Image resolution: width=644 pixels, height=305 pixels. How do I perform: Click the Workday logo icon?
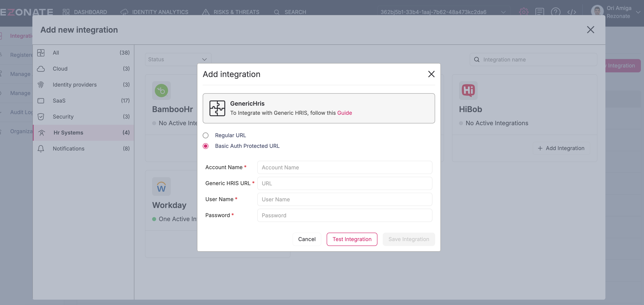(161, 186)
